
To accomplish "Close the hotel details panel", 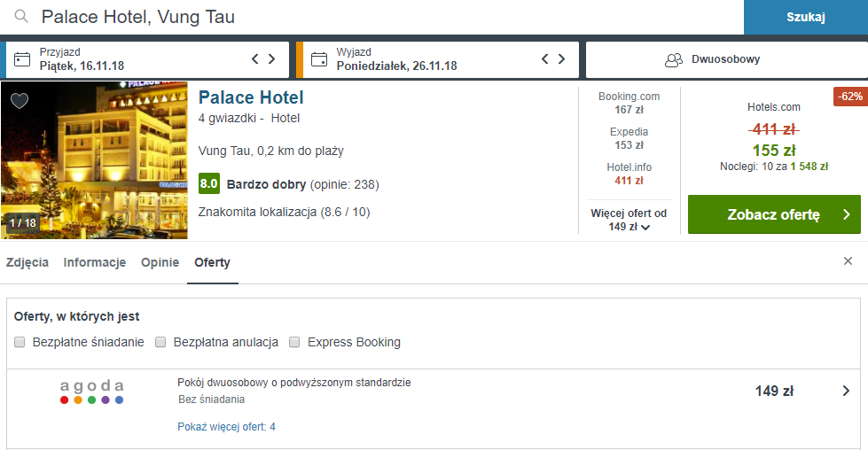I will coord(848,261).
